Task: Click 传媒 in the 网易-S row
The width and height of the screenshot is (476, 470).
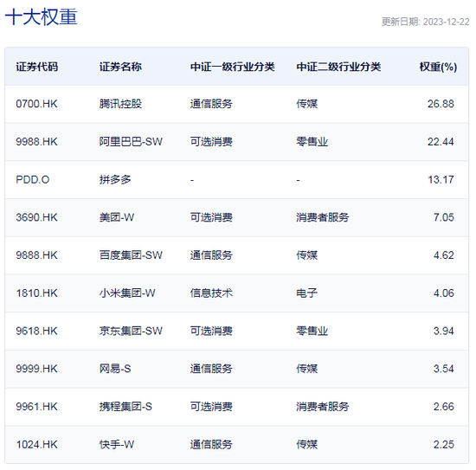Action: tap(307, 369)
